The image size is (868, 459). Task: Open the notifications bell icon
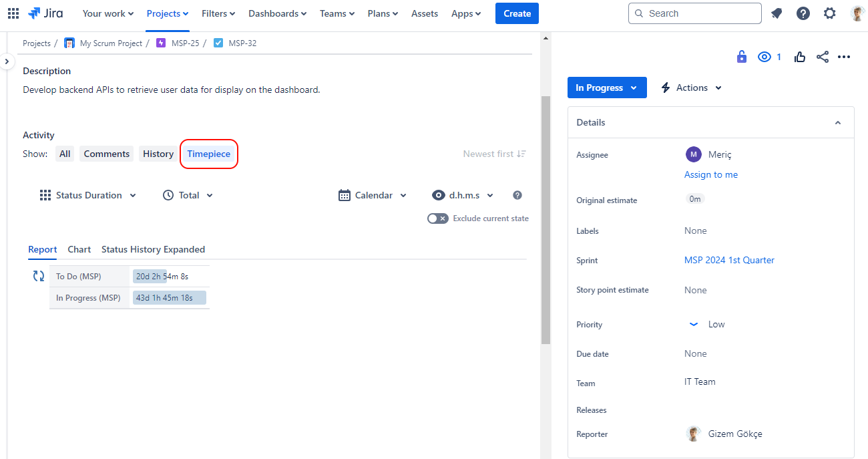tap(777, 13)
